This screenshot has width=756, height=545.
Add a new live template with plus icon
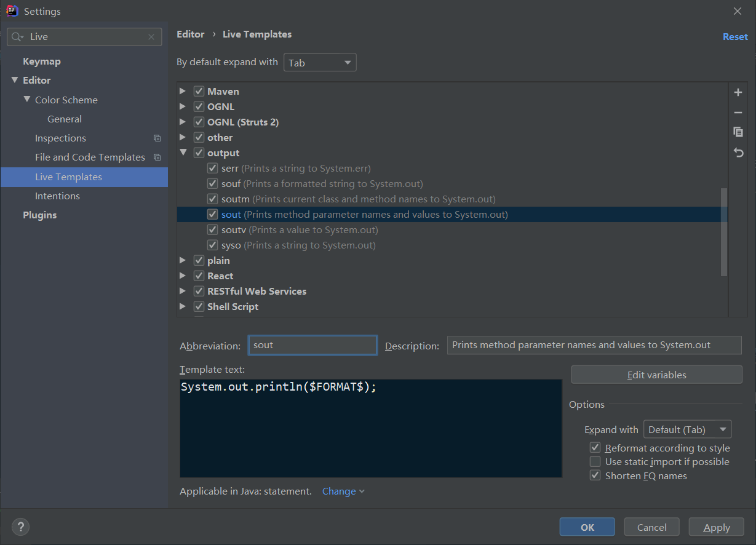(x=738, y=92)
